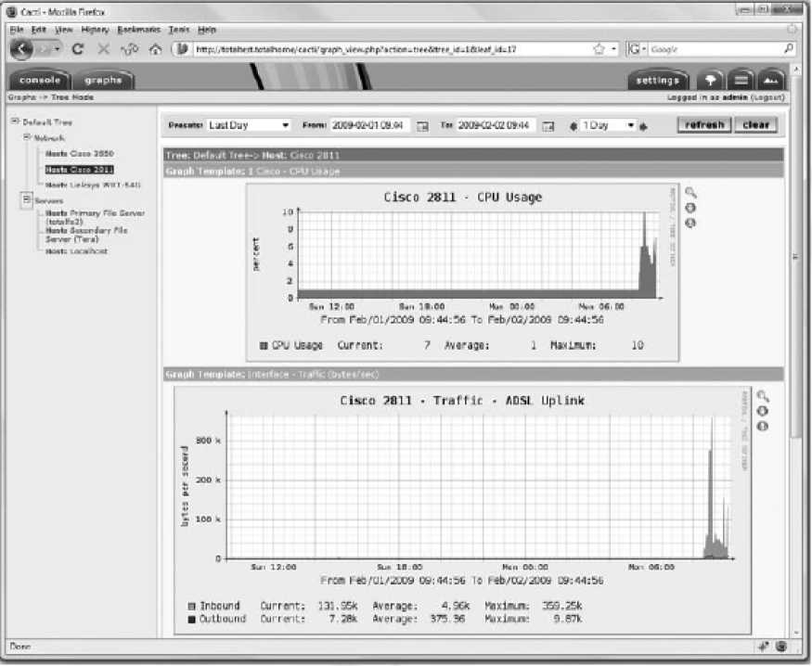Select Host Cisco 2811 in tree

point(79,170)
